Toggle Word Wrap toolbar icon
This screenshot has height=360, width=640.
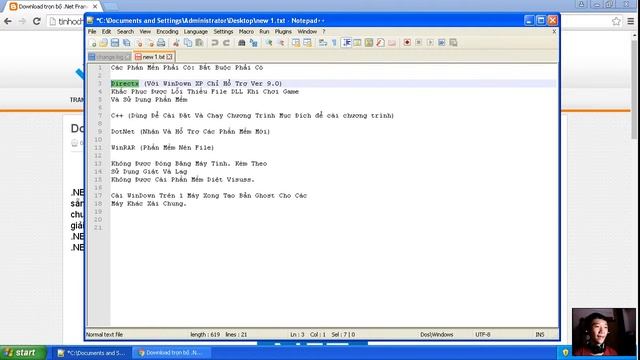tap(323, 43)
